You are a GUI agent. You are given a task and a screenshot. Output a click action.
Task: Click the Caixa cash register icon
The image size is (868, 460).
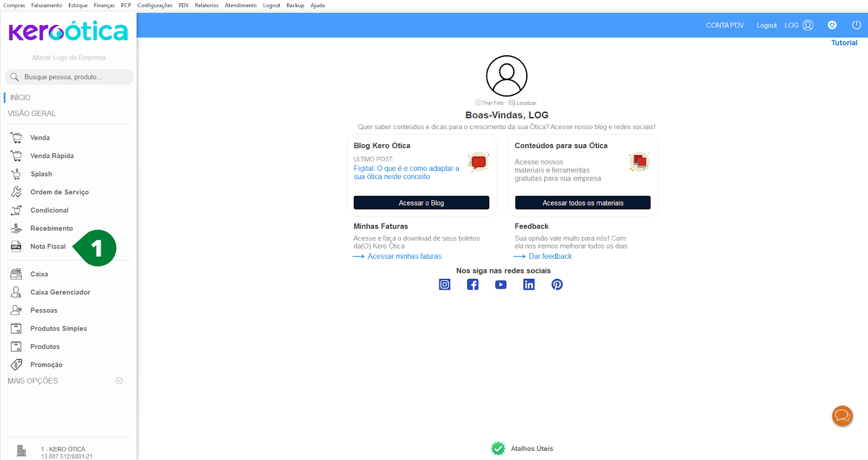(x=16, y=274)
